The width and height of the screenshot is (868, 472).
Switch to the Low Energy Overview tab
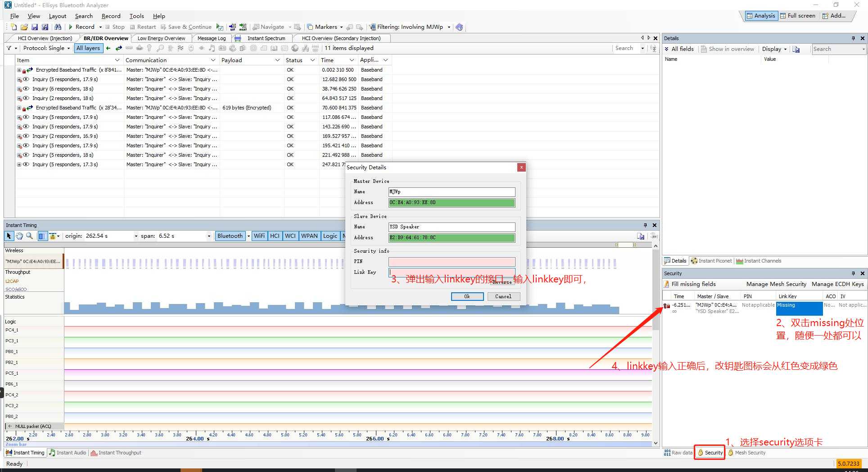point(161,38)
